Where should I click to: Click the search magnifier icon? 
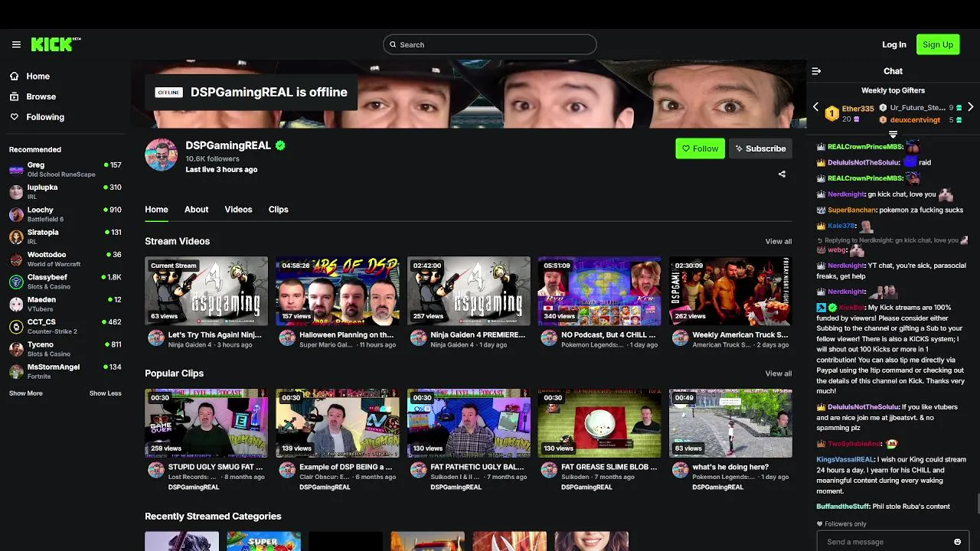click(393, 44)
